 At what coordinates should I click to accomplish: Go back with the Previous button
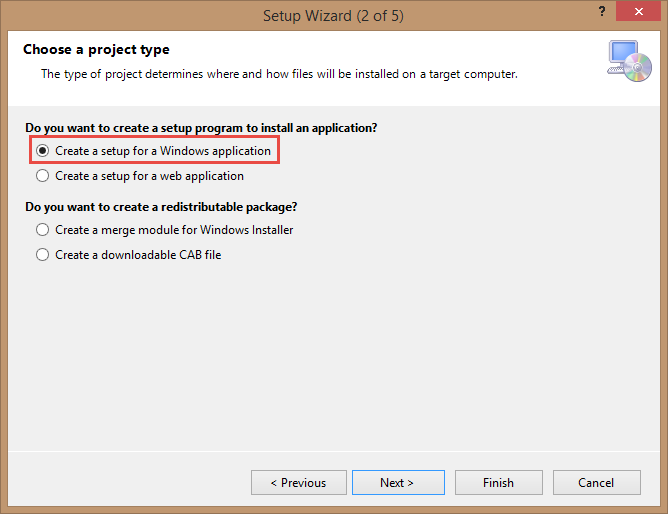coord(299,482)
